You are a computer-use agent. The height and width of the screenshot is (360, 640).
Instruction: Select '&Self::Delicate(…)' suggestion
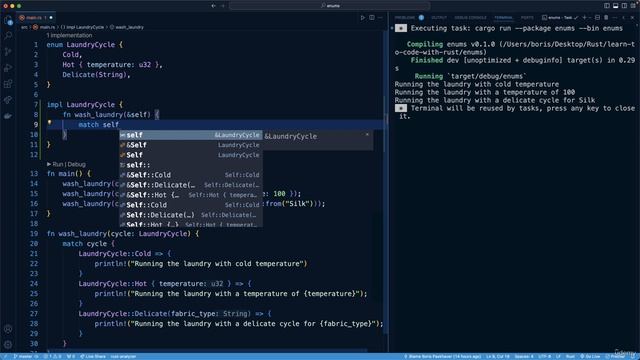(x=191, y=185)
